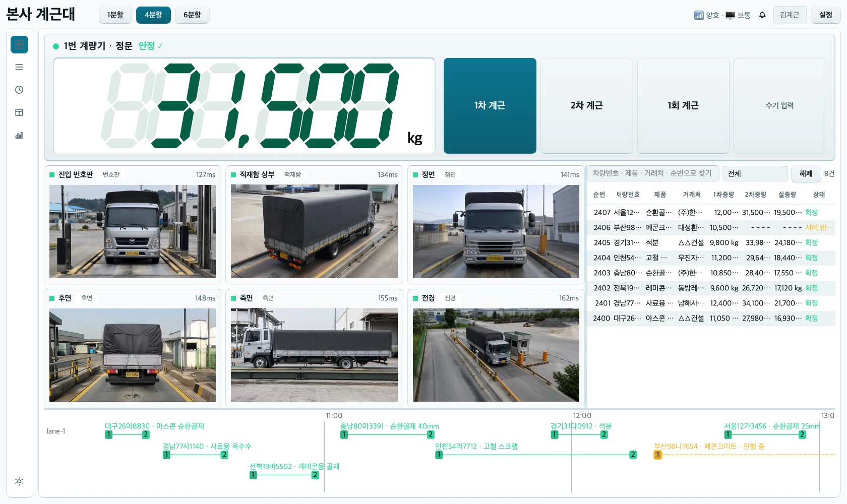
Task: Select table row 2406 부산98
Action: (711, 228)
